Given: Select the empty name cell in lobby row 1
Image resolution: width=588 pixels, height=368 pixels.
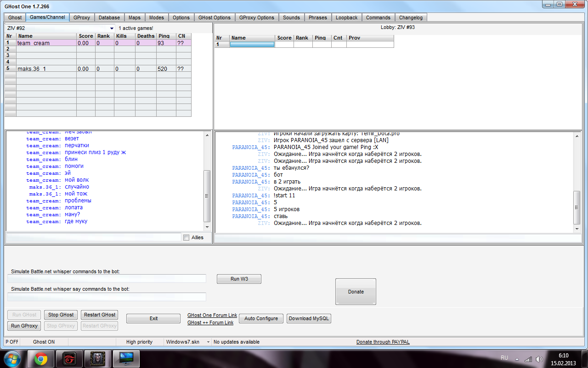Looking at the screenshot, I should [x=252, y=44].
